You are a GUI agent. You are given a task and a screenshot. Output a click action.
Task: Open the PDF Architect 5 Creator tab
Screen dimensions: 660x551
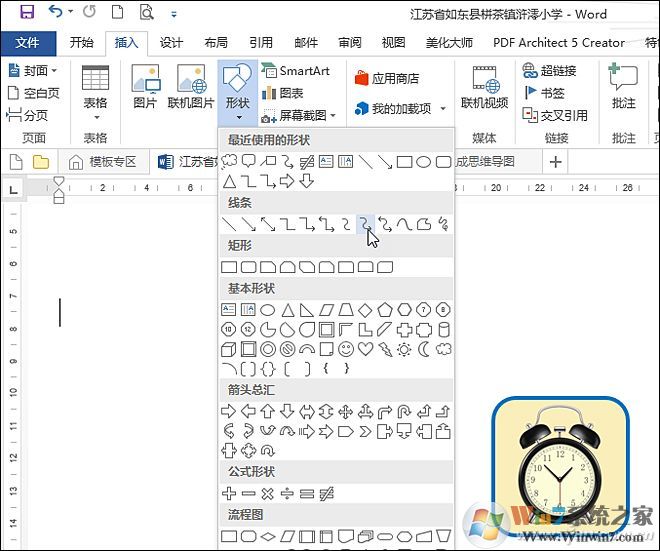(559, 43)
